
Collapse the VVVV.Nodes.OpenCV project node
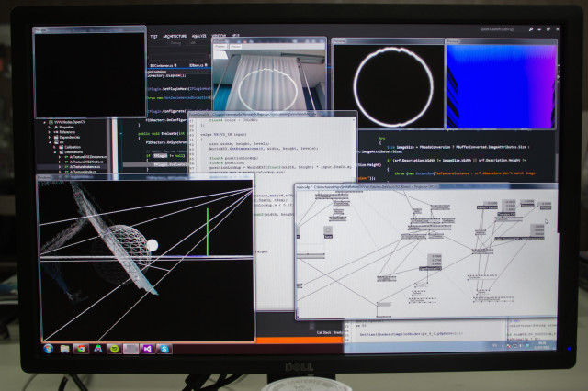tap(47, 121)
